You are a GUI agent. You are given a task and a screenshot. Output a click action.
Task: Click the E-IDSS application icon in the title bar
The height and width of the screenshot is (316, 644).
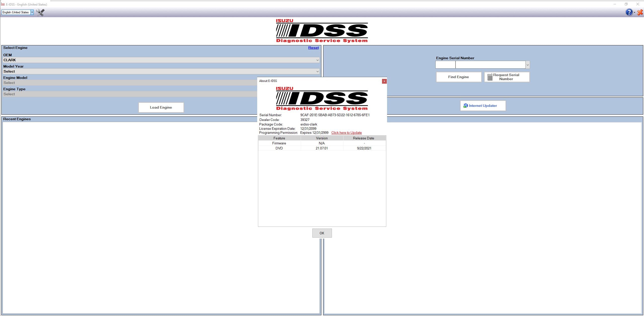2,4
